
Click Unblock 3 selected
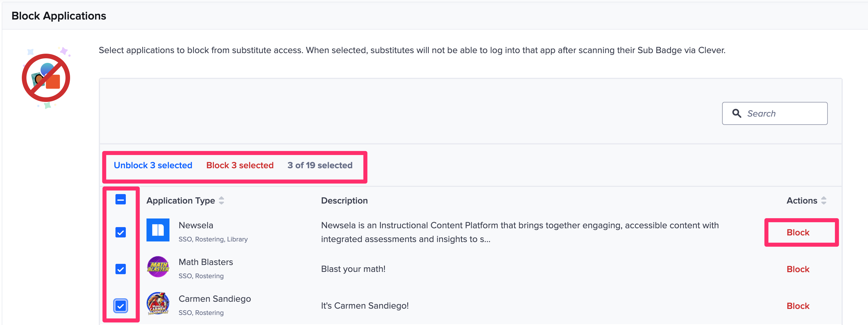tap(153, 165)
